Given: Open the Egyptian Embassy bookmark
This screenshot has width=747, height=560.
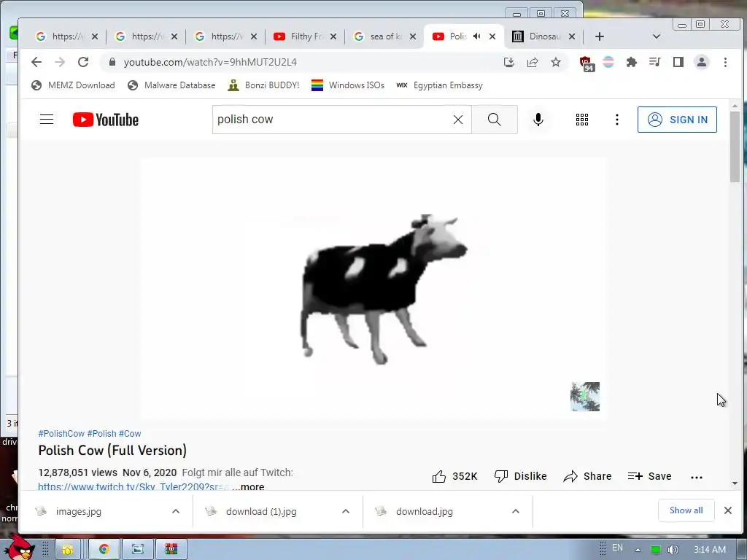Looking at the screenshot, I should tap(439, 85).
